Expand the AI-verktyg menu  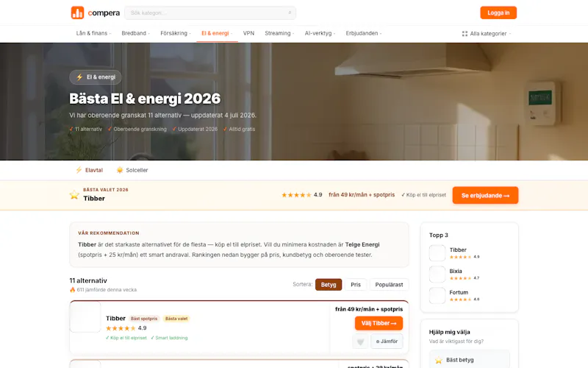tap(320, 33)
